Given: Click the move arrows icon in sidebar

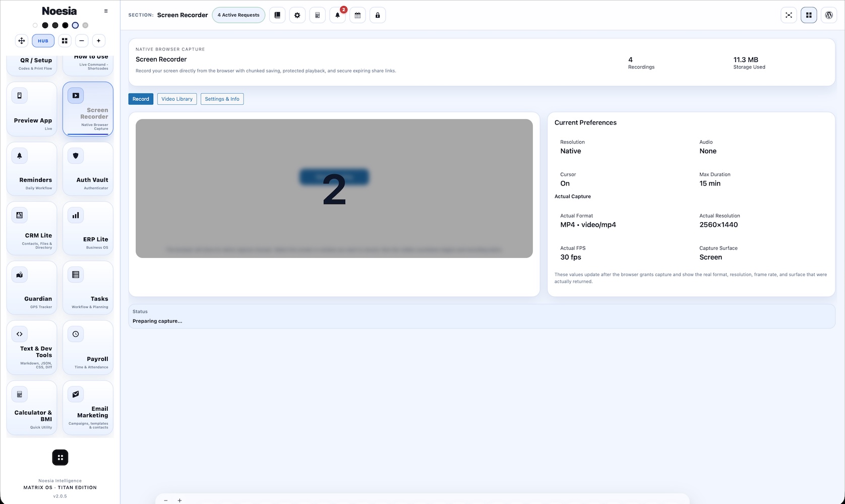Looking at the screenshot, I should click(x=22, y=41).
